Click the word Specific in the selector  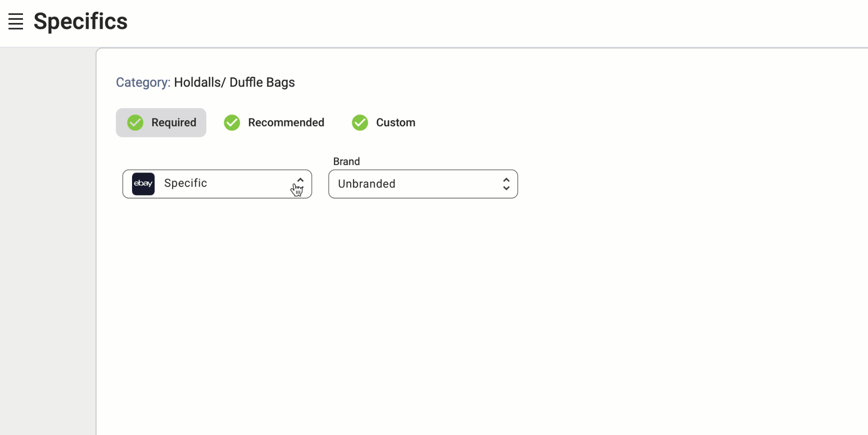[x=185, y=183]
